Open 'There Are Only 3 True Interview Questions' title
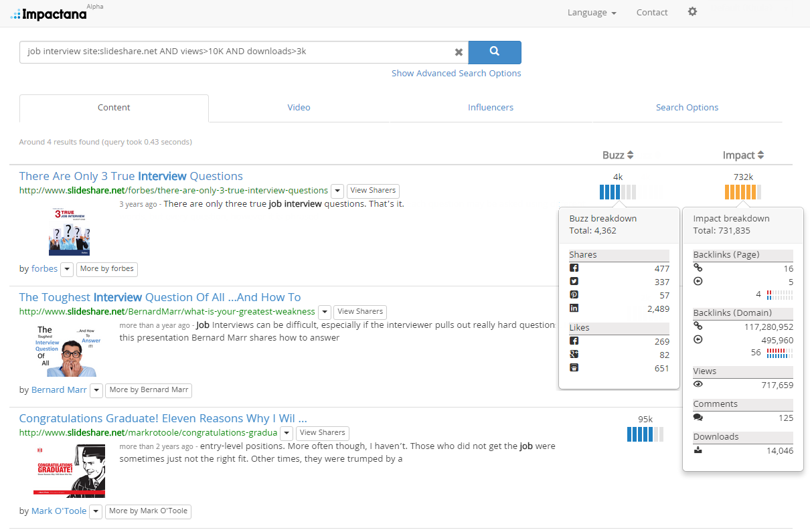This screenshot has width=810, height=532. point(131,176)
